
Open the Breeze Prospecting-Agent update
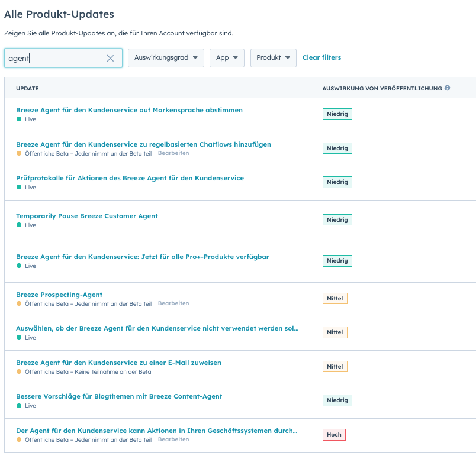click(x=59, y=295)
